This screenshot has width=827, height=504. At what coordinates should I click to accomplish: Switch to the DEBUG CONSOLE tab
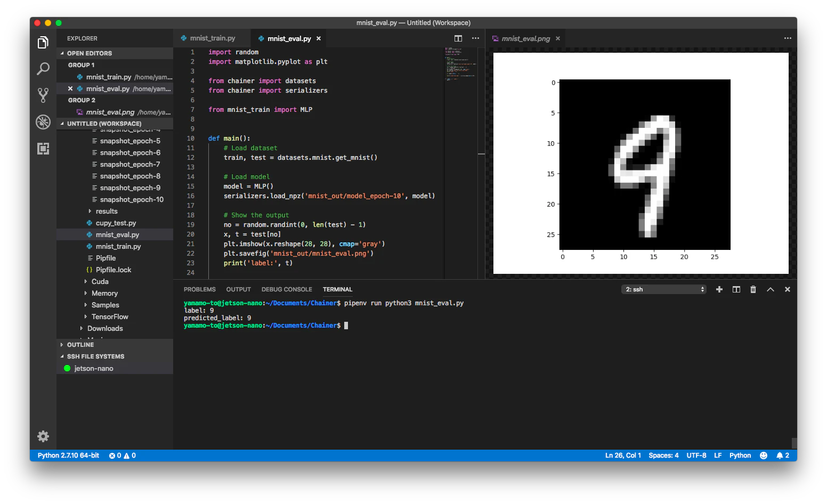(x=287, y=289)
